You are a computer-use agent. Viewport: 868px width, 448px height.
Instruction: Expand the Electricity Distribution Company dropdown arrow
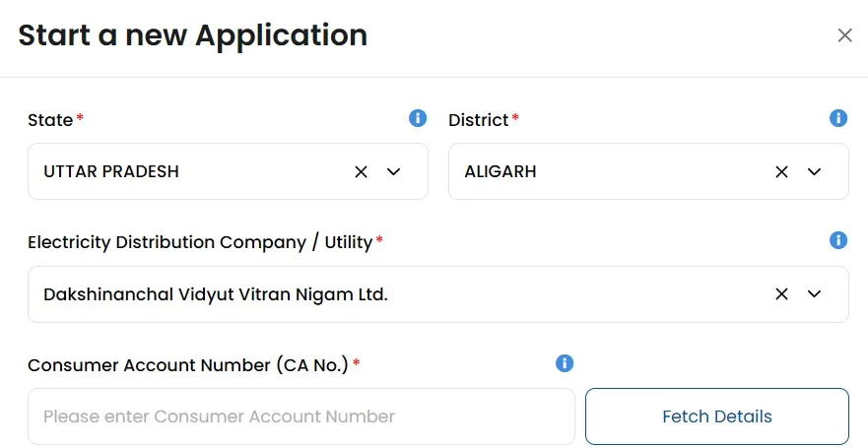(x=815, y=293)
